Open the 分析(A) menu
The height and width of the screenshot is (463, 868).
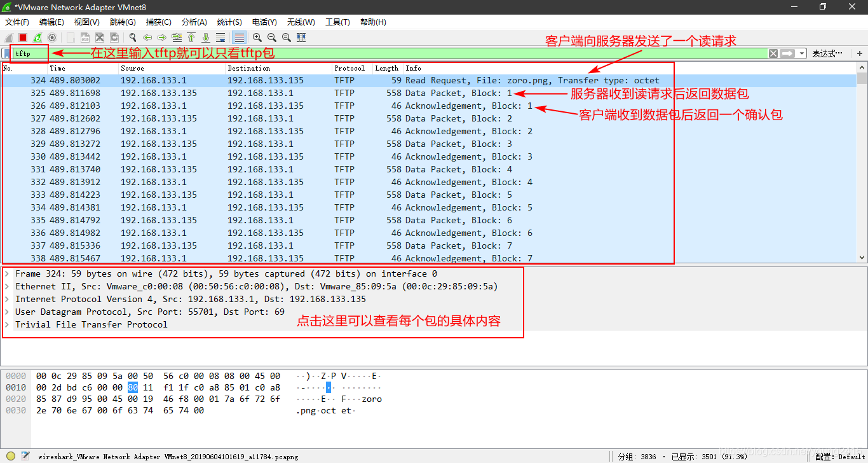coord(194,22)
